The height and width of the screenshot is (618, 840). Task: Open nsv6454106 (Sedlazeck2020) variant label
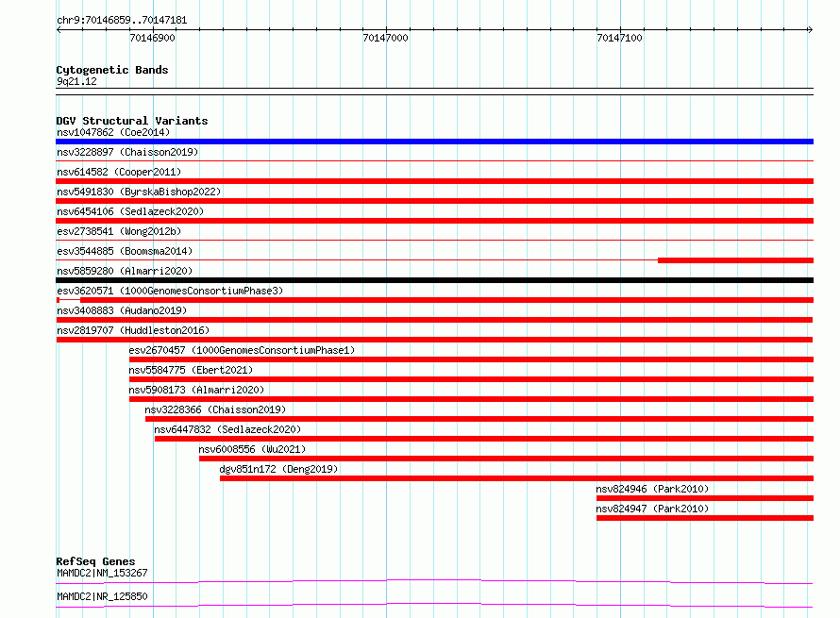tap(130, 211)
